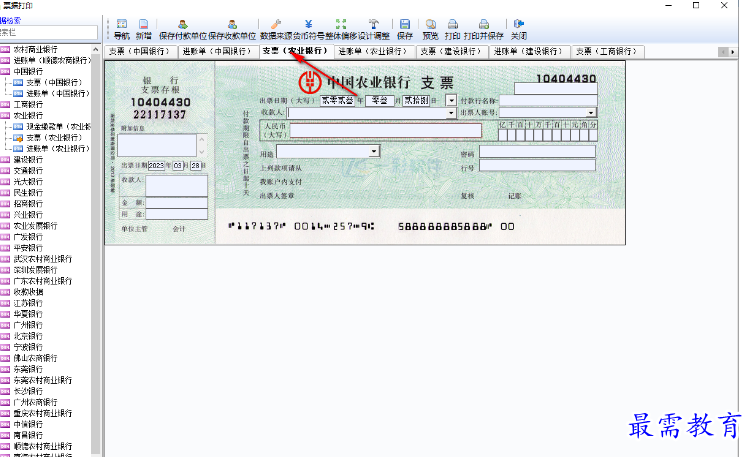750x457 pixels.
Task: Click the 付款行名称 input field
Action: [x=549, y=100]
